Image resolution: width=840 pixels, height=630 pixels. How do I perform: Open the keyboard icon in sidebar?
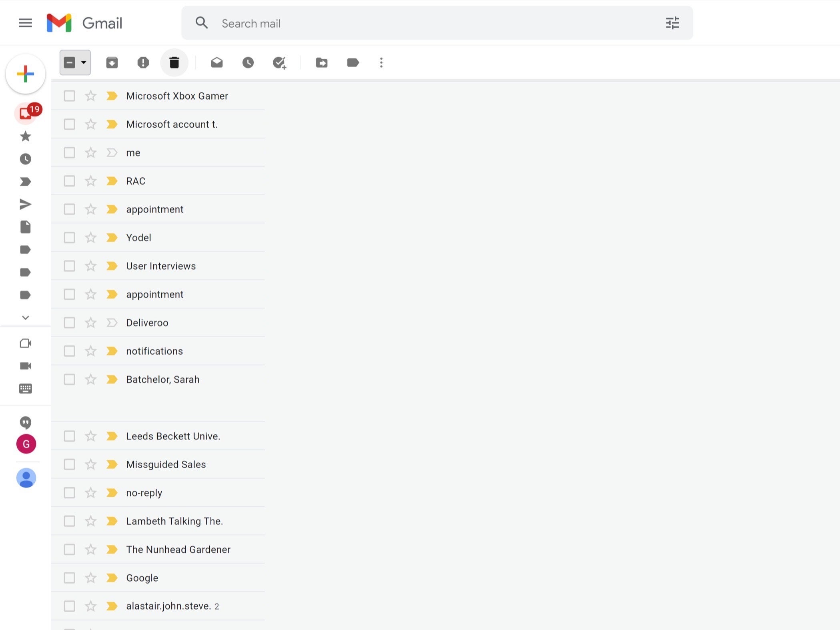pos(25,389)
